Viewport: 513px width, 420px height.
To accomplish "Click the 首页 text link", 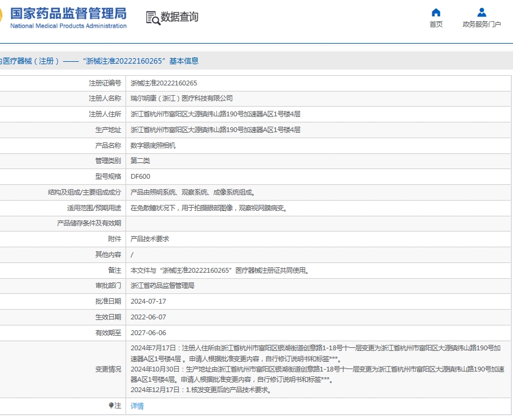I will tap(436, 24).
